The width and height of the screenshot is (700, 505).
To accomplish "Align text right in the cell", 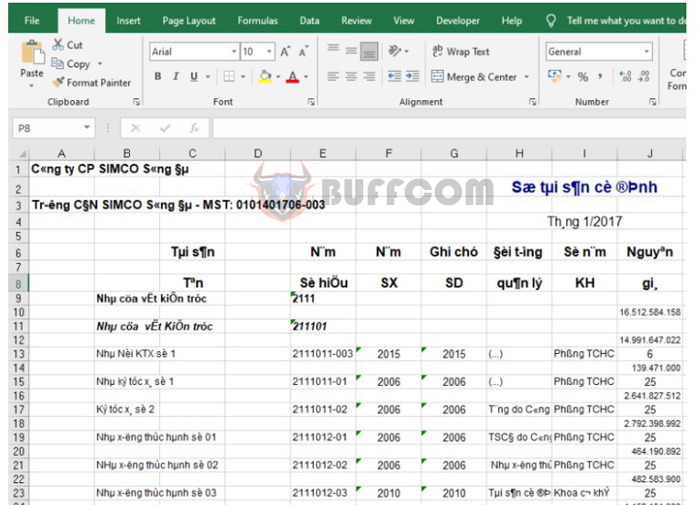I will pyautogui.click(x=369, y=76).
